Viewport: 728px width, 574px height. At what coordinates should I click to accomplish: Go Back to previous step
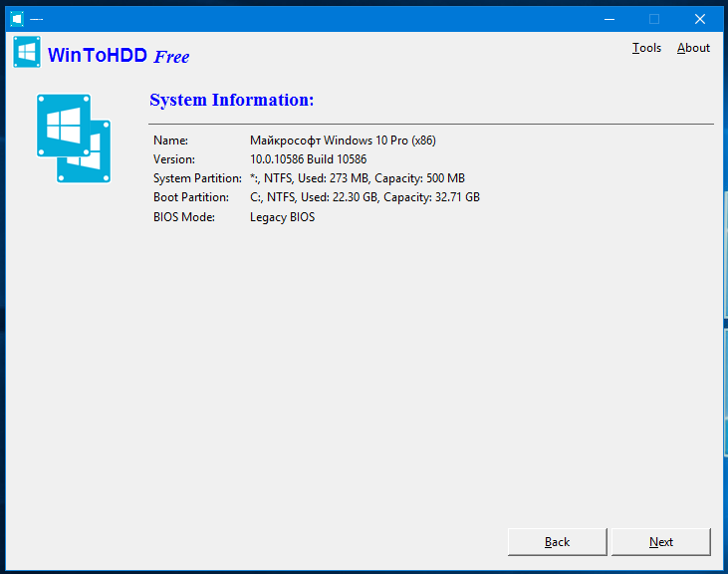(x=557, y=542)
